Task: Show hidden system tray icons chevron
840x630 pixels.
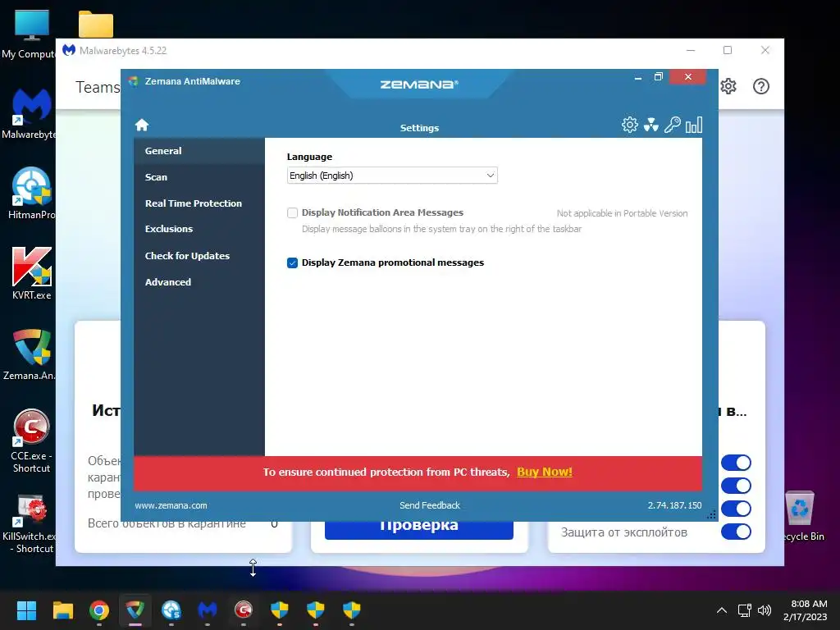Action: click(x=722, y=610)
